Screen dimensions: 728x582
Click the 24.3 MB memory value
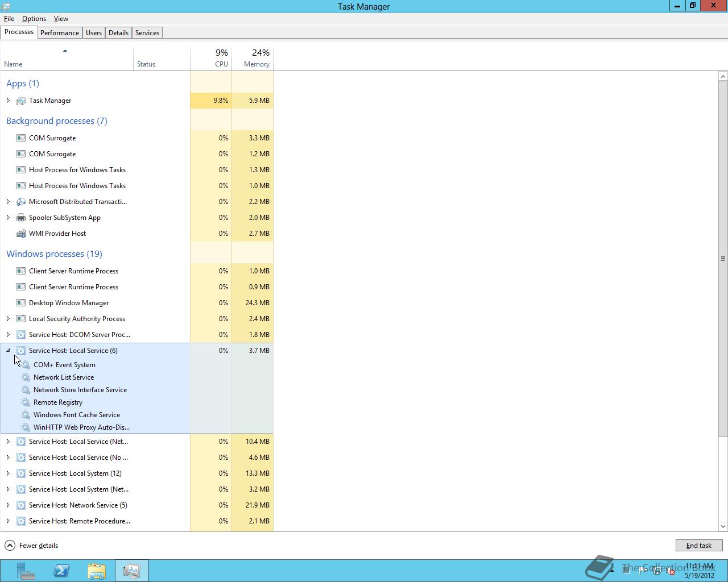(x=258, y=303)
